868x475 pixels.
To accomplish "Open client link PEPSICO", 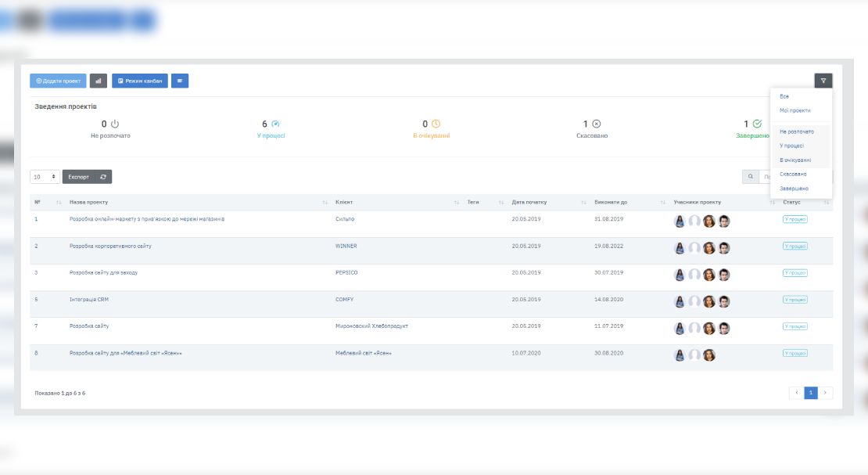I will tap(346, 272).
